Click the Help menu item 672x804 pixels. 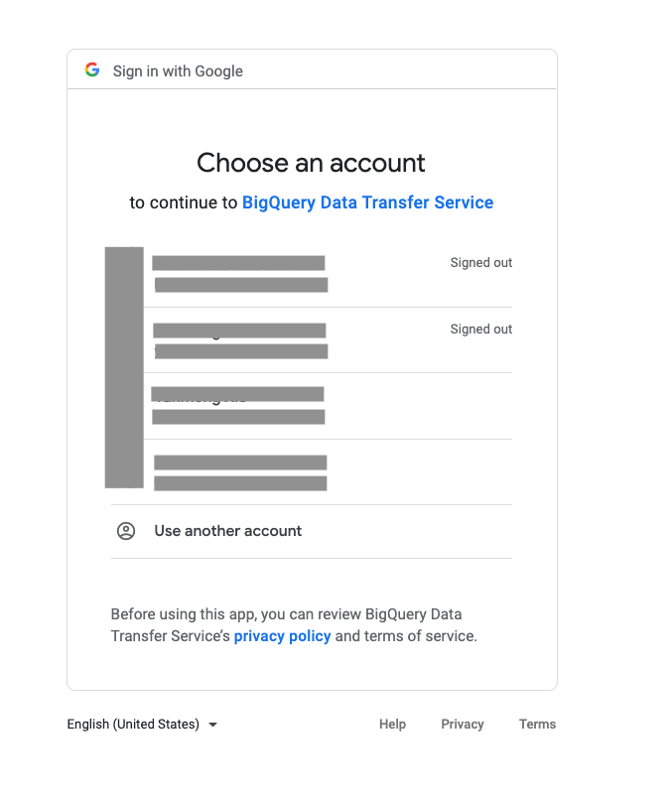coord(392,724)
